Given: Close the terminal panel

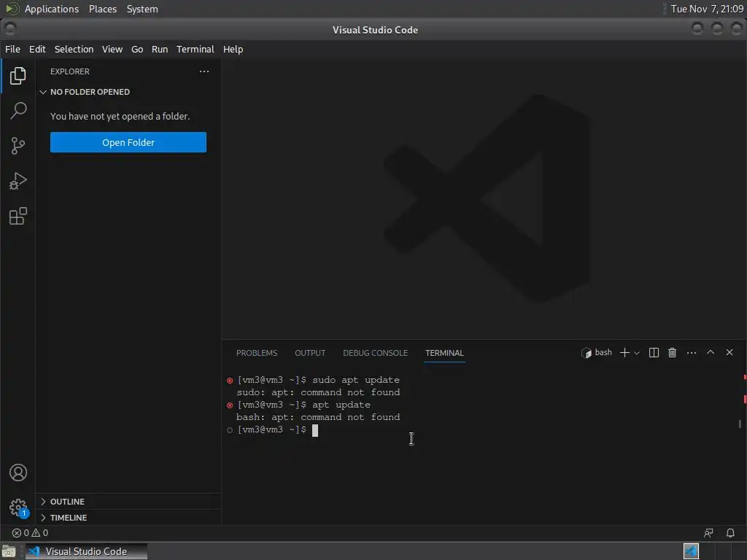Looking at the screenshot, I should tap(729, 352).
